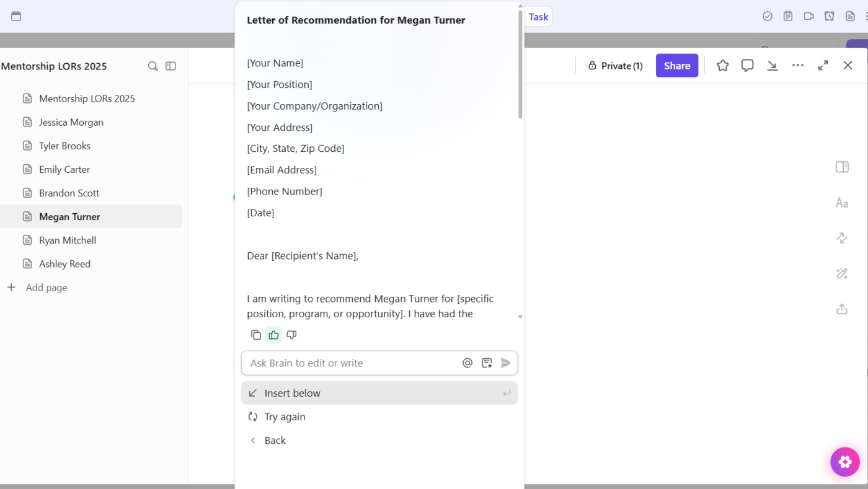Open the mention picker via @ icon
Screen dimensions: 868x489
[467, 363]
